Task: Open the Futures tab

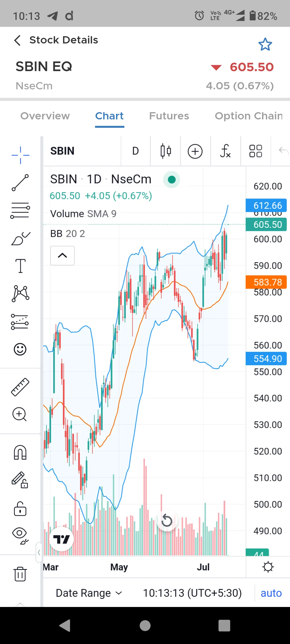Action: click(169, 116)
